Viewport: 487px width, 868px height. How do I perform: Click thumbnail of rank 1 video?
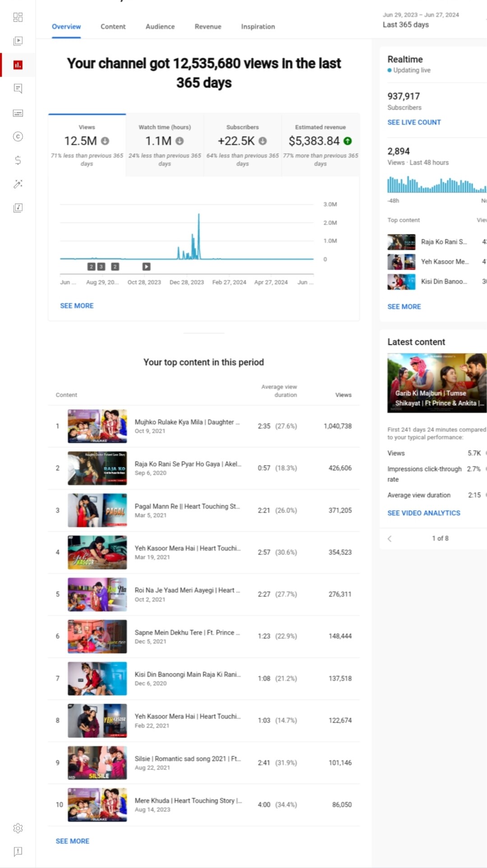click(97, 426)
